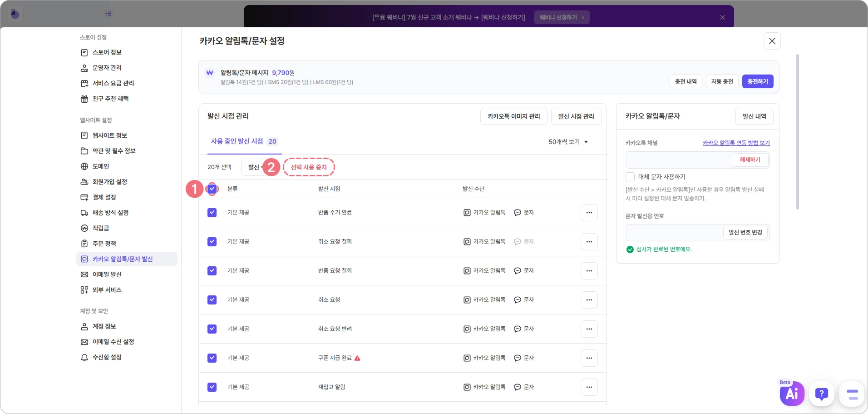Screen dimensions: 868x414
Task: Uncheck the 취소 요청 반려 row checkbox
Action: click(212, 329)
